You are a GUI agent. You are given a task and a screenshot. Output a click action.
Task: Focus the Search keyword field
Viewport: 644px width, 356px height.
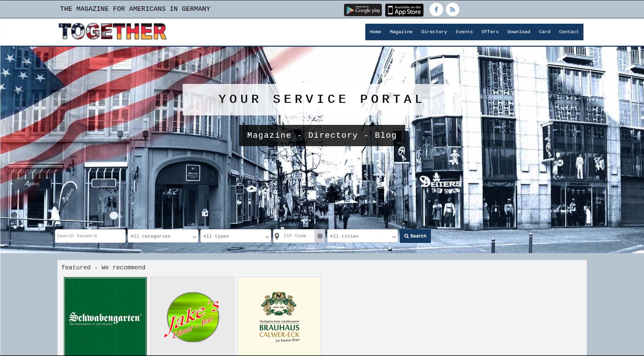90,236
